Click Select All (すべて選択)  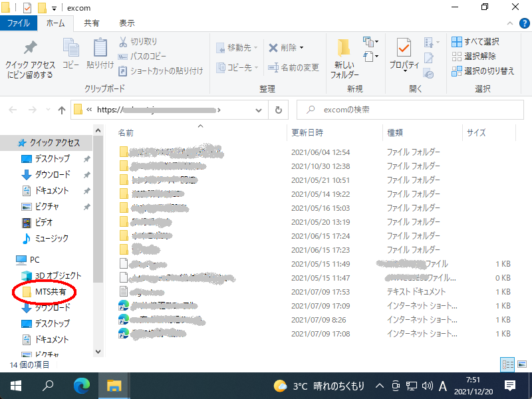pos(475,41)
